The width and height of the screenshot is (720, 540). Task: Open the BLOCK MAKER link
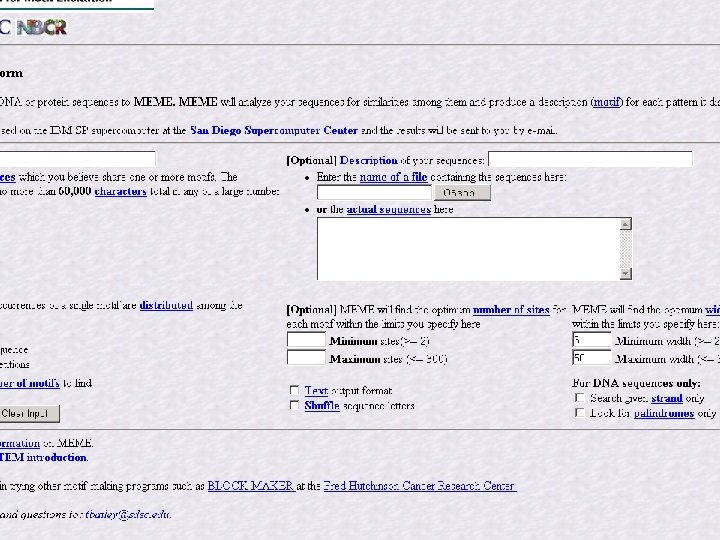(251, 486)
